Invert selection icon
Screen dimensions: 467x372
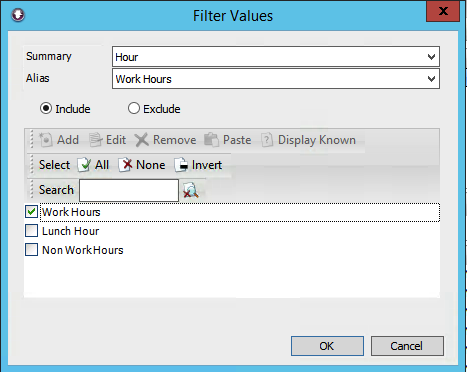coord(181,165)
